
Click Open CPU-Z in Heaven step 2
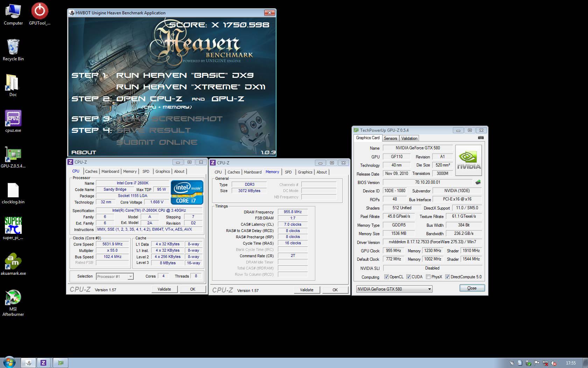coord(149,99)
